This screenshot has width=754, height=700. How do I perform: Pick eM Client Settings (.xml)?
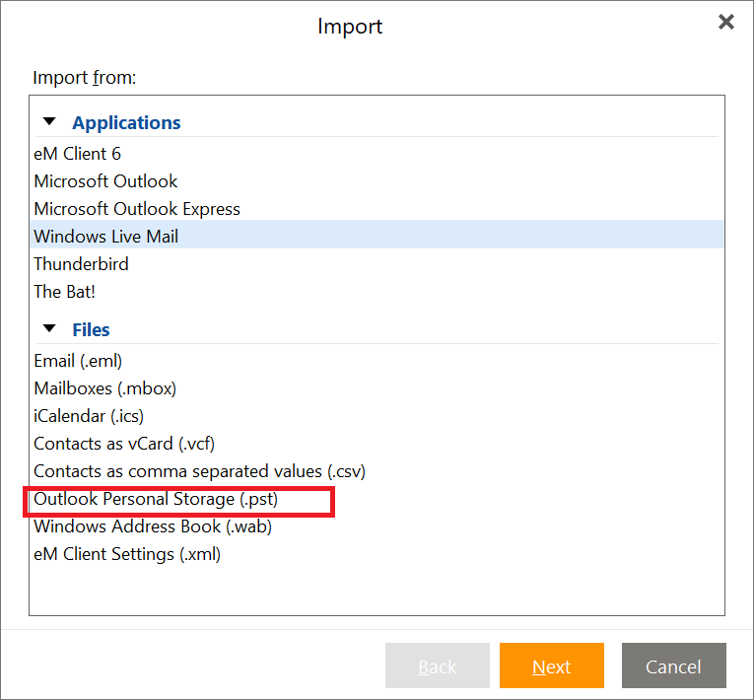click(x=377, y=554)
